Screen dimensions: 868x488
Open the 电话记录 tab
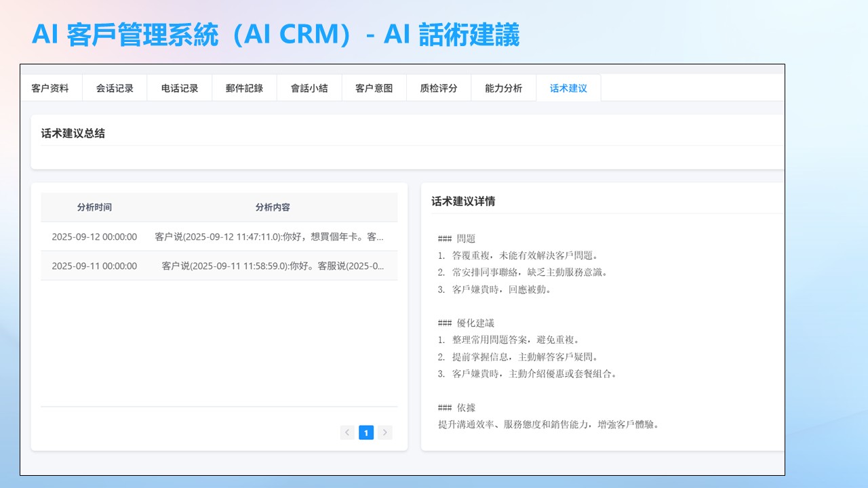(180, 88)
